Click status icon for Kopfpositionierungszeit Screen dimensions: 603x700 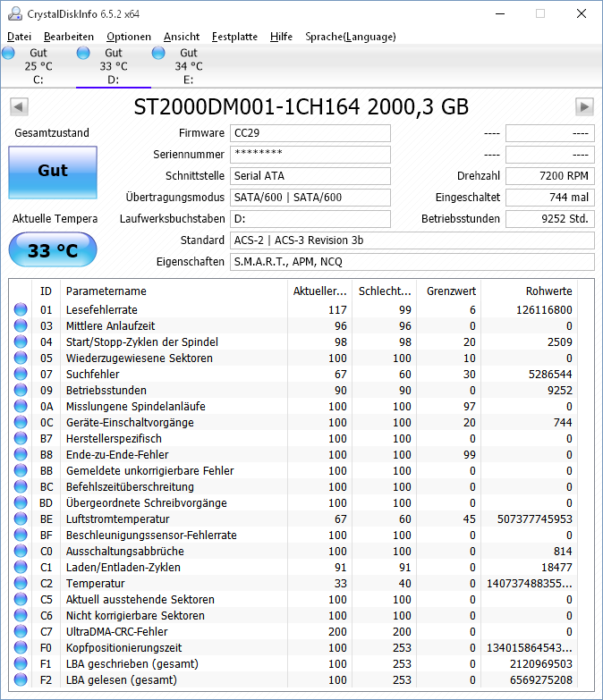tap(21, 647)
